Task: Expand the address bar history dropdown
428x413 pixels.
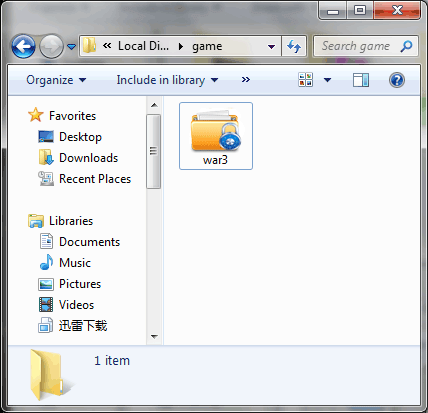Action: coord(272,46)
